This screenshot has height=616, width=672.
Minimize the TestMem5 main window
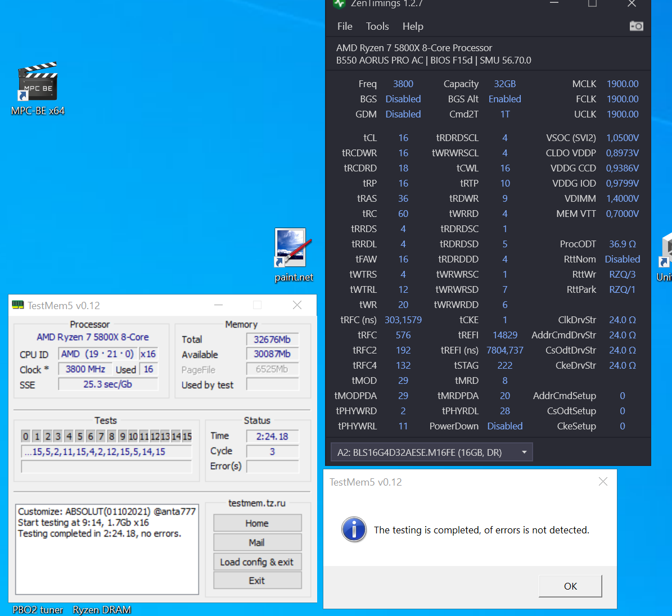(x=219, y=305)
